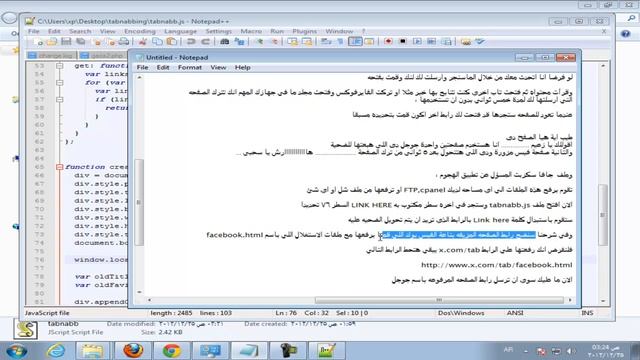Click the Paste icon in Notepad++ toolbar

[x=172, y=42]
